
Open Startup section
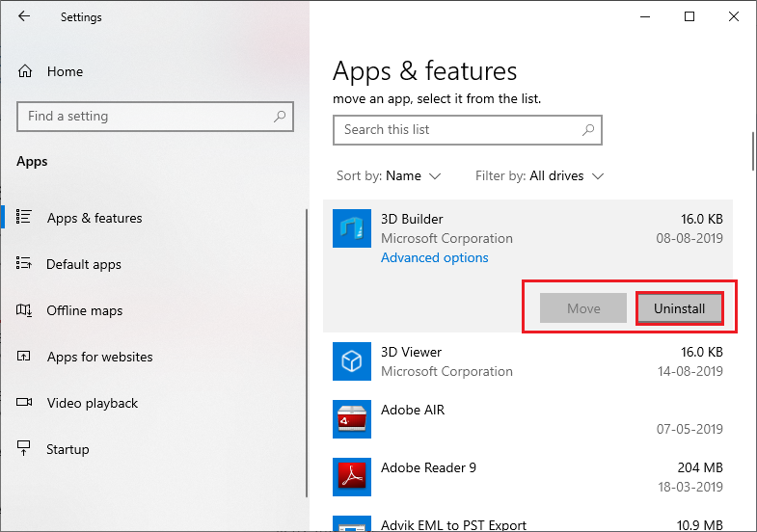pos(154,449)
